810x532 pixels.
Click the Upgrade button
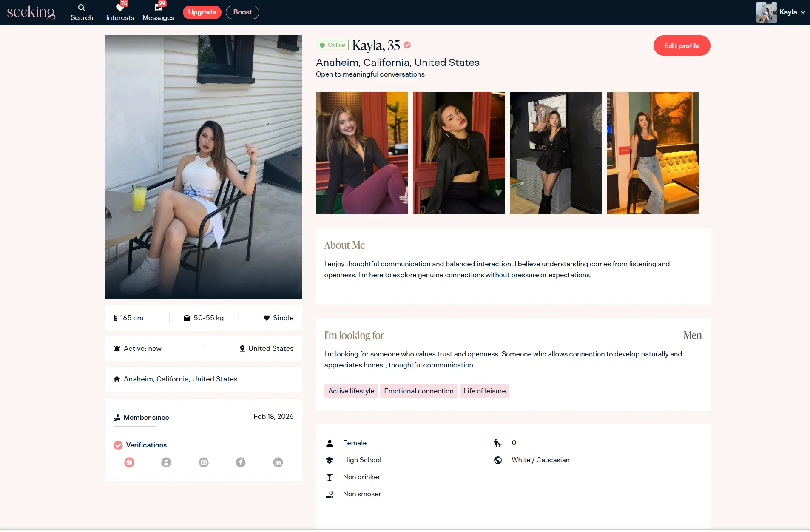(x=202, y=12)
